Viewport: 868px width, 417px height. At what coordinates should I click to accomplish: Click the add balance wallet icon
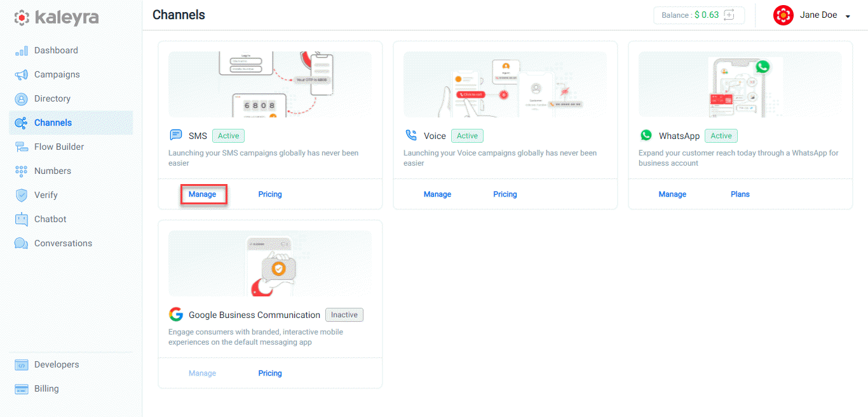(x=729, y=15)
